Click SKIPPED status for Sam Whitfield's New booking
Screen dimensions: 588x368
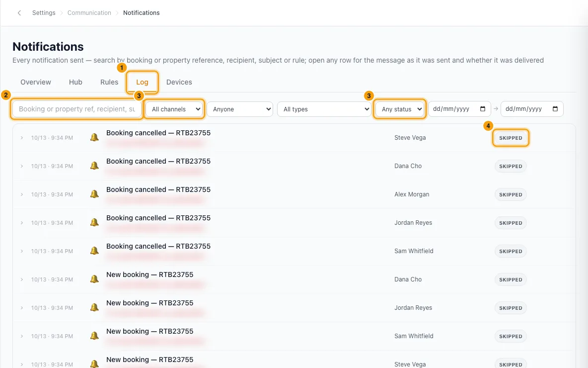point(511,336)
